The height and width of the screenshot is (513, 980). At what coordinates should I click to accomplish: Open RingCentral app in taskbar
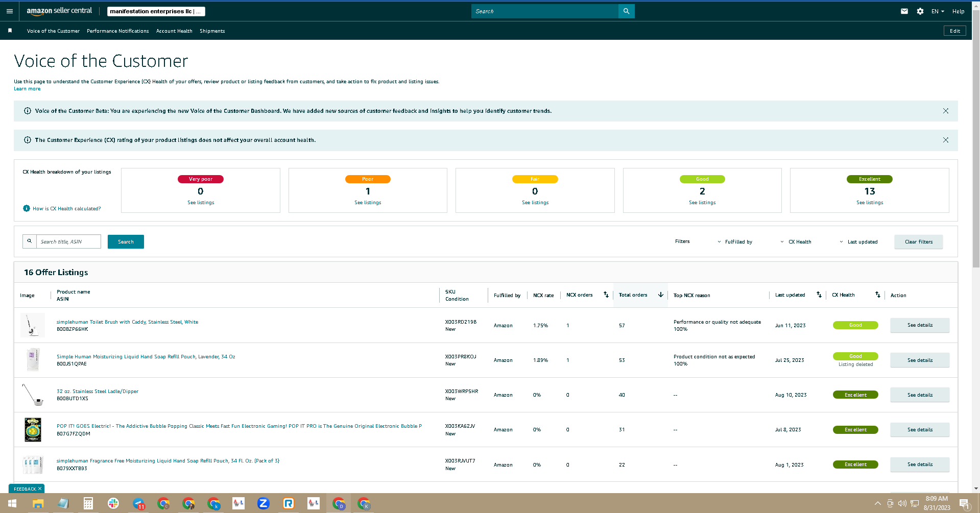point(289,504)
